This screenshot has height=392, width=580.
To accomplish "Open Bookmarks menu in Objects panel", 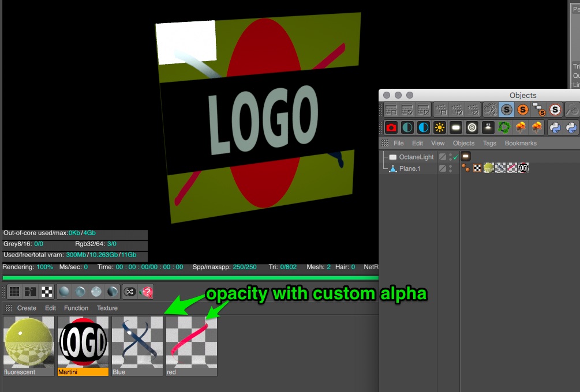I will [x=521, y=144].
